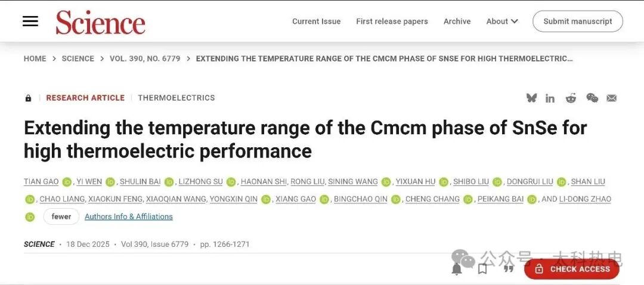Navigate to Vol. 390, No. 6779 breadcrumb
This screenshot has width=644, height=285.
tap(145, 58)
